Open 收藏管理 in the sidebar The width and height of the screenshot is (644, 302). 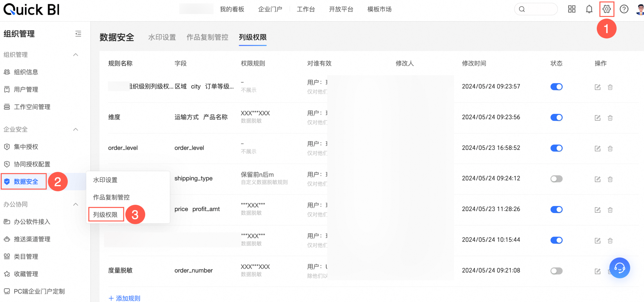pos(26,274)
